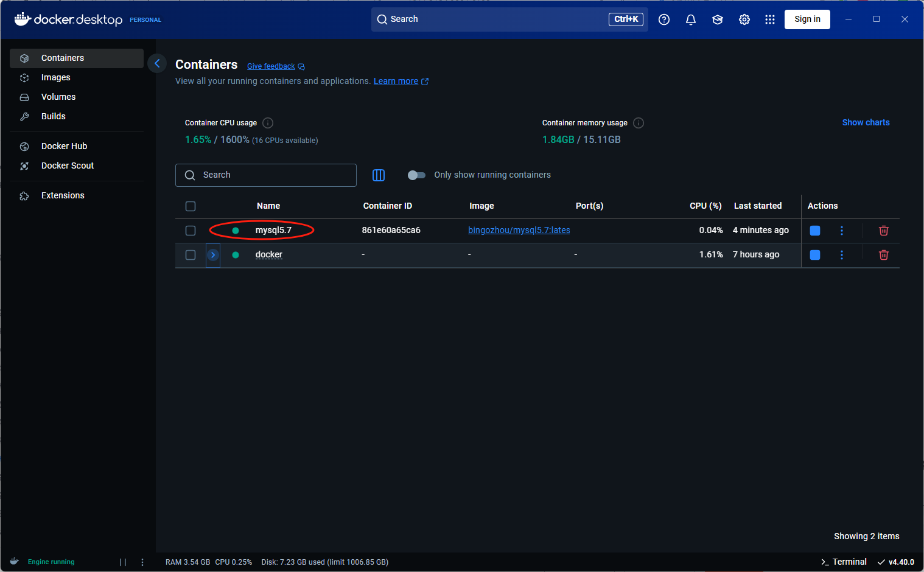Focus the top Search bar
This screenshot has width=924, height=572.
(509, 19)
